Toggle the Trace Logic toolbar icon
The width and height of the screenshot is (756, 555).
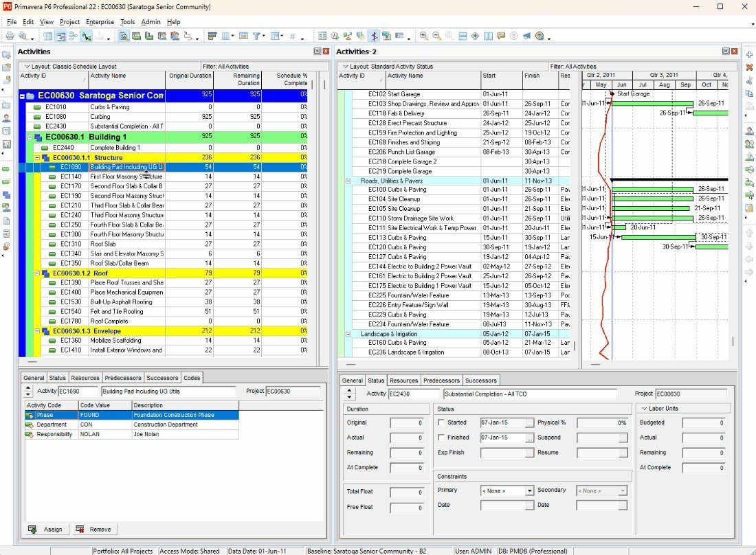coord(87,36)
